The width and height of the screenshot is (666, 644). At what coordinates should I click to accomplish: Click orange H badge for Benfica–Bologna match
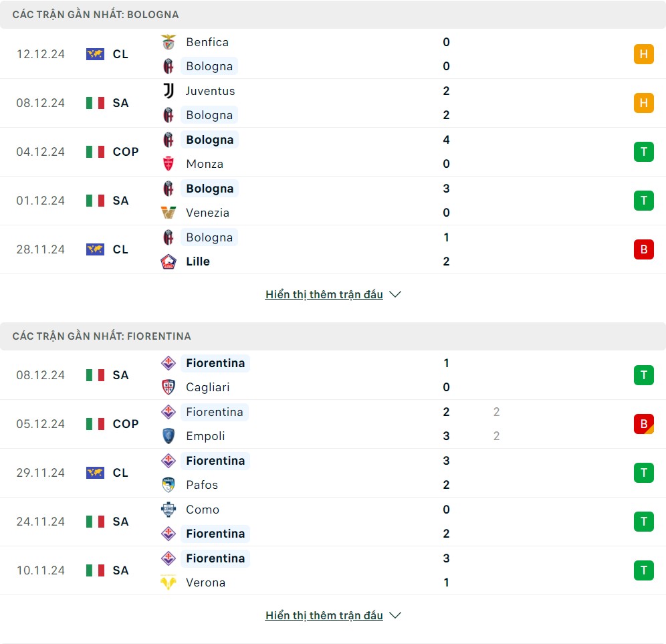pyautogui.click(x=643, y=54)
